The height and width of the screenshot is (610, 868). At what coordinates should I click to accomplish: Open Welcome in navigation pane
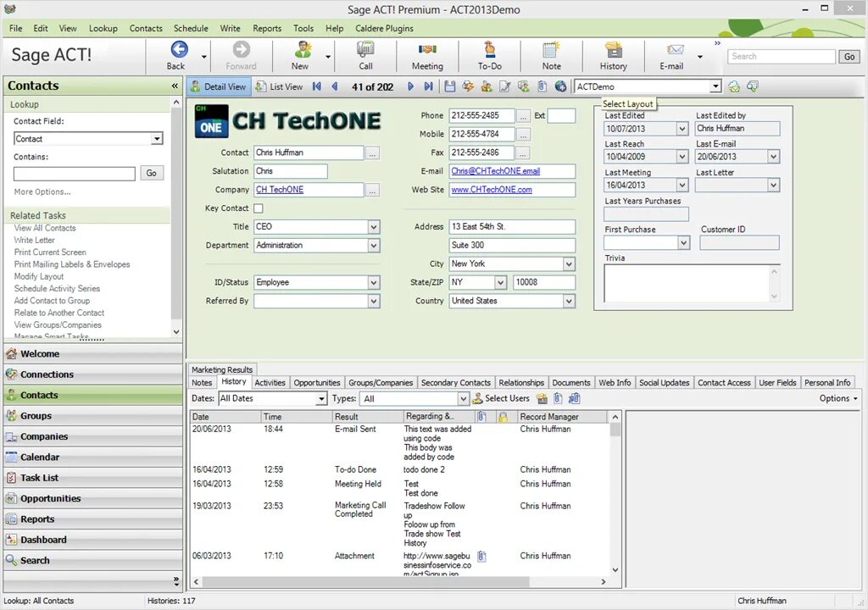click(93, 353)
